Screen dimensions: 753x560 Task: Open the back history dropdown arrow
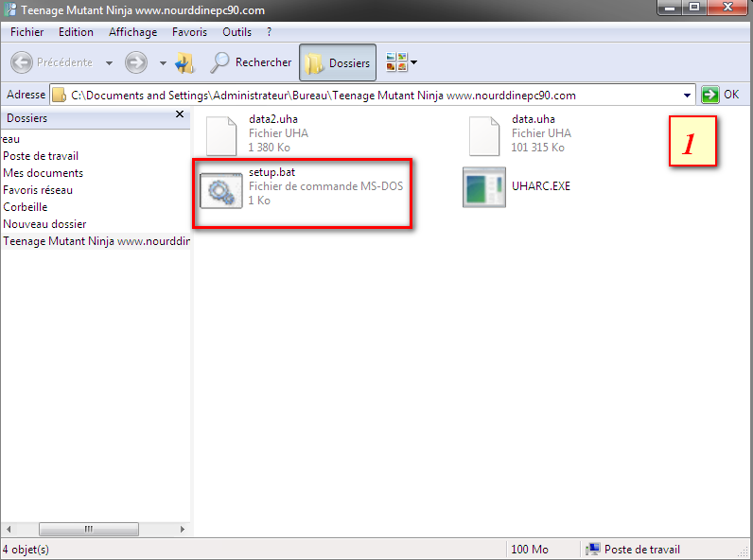click(x=109, y=63)
